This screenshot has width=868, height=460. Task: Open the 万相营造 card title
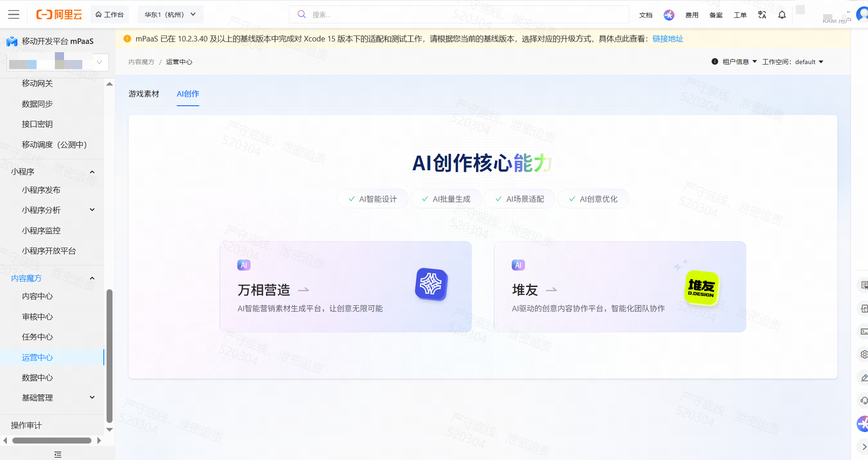click(264, 290)
